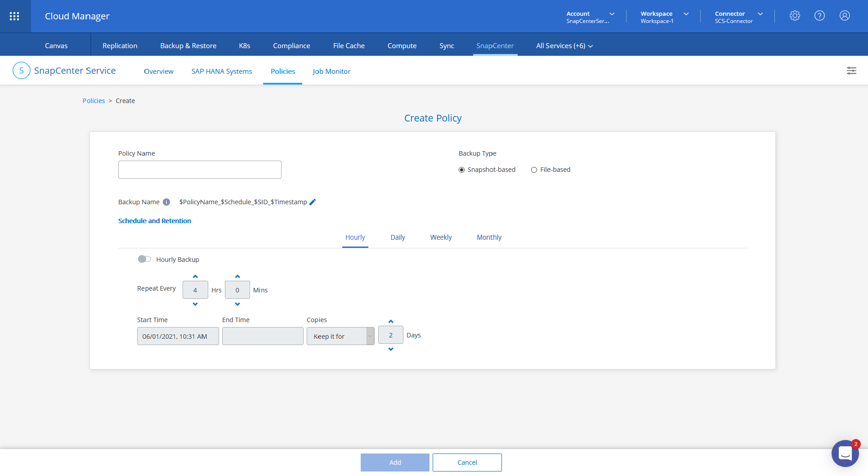Open the Policies tab
The width and height of the screenshot is (868, 476).
tap(283, 71)
